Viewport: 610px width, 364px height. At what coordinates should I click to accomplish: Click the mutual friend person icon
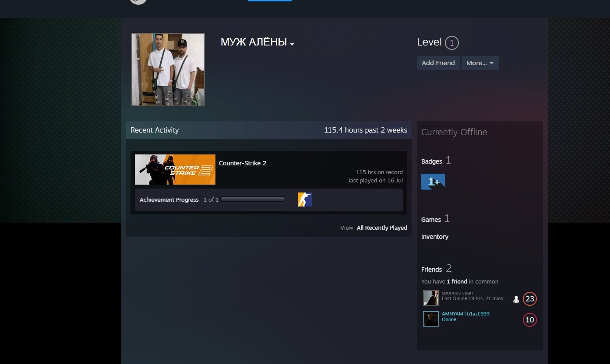(516, 299)
